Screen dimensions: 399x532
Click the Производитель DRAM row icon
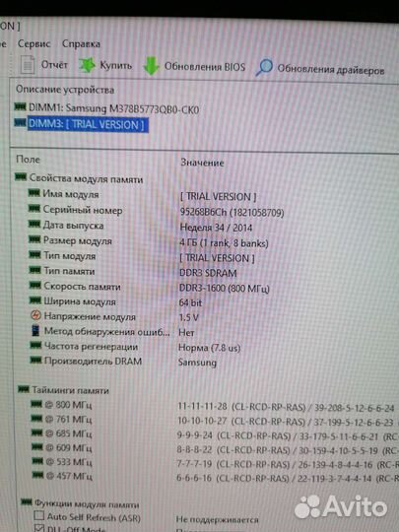click(x=35, y=360)
